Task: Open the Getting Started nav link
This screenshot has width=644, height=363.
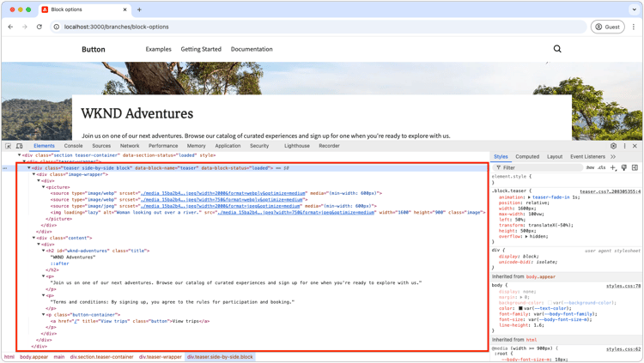Action: pyautogui.click(x=201, y=49)
